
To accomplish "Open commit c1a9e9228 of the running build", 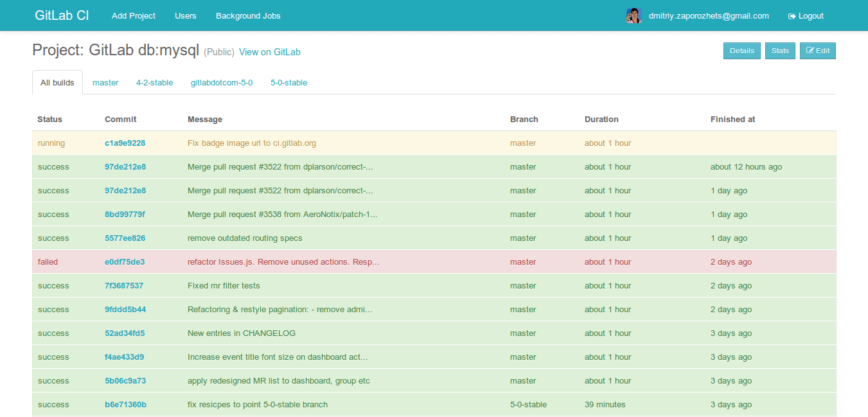I will [125, 143].
